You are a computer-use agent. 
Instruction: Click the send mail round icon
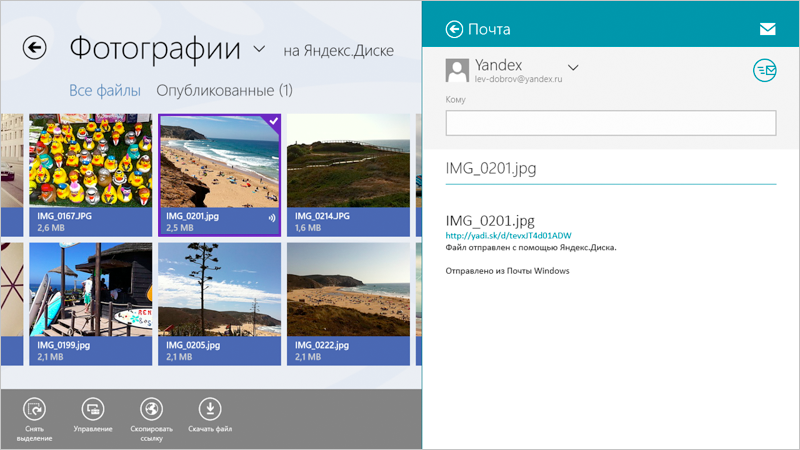(x=764, y=70)
